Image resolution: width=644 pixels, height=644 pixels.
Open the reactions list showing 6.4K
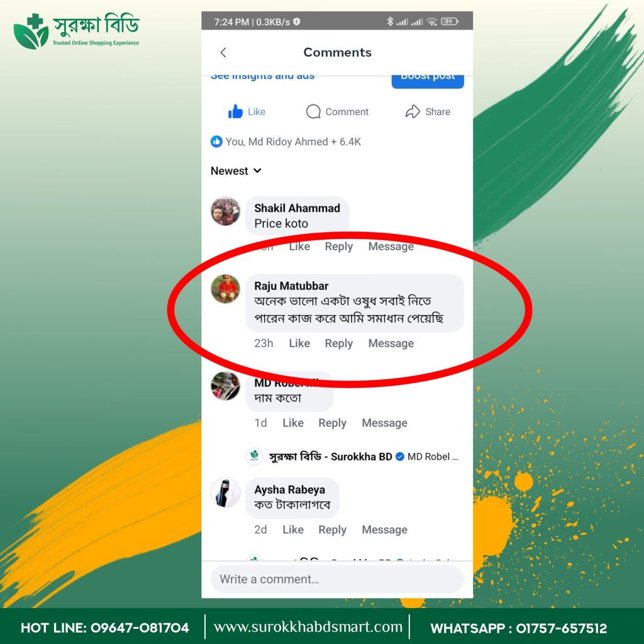(286, 142)
